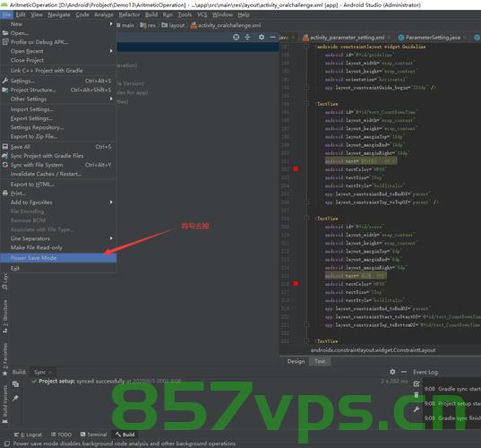Switch to Text view tab

point(320,361)
